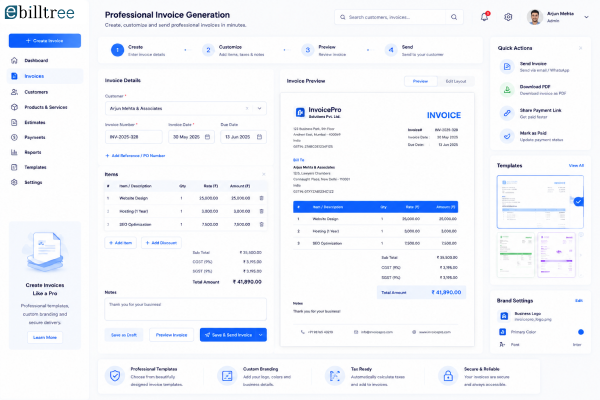Click Save as Draft
The width and height of the screenshot is (600, 400).
(x=124, y=335)
